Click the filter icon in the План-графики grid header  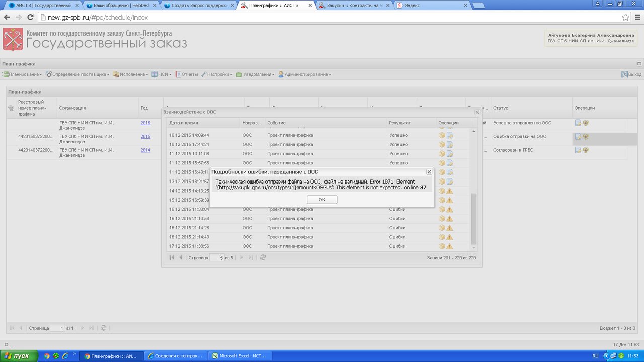[x=11, y=108]
